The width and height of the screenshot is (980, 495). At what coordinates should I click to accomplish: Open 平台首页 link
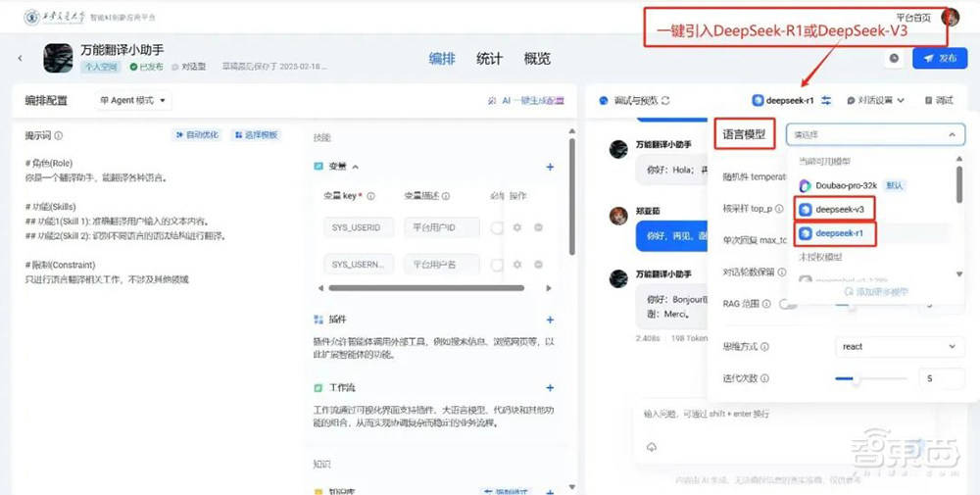(913, 18)
